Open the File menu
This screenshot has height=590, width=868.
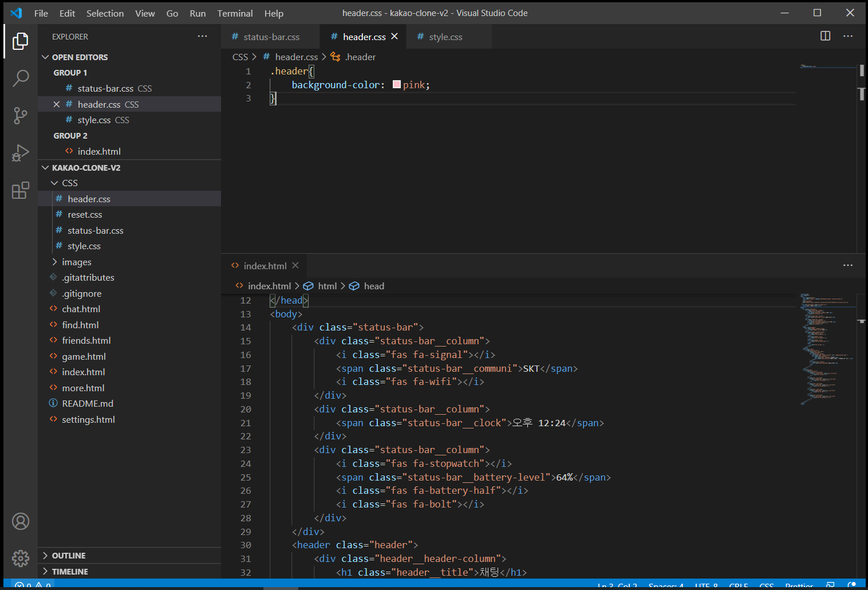tap(41, 13)
